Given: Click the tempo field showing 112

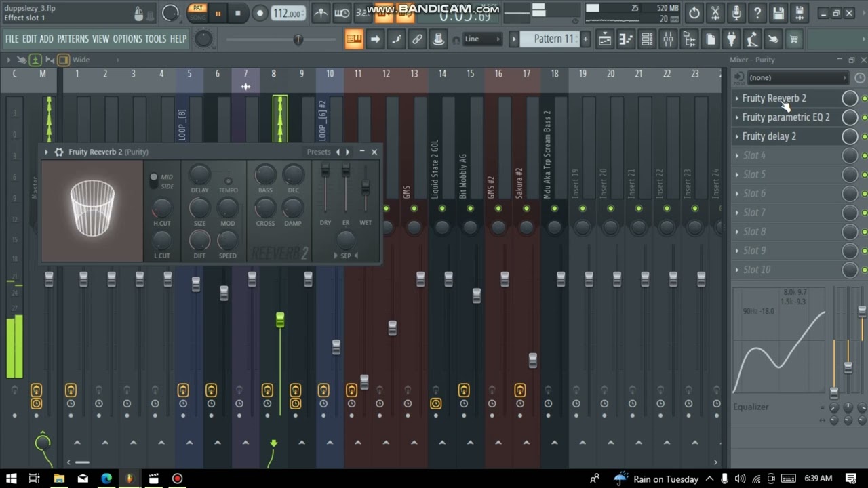Looking at the screenshot, I should (288, 13).
